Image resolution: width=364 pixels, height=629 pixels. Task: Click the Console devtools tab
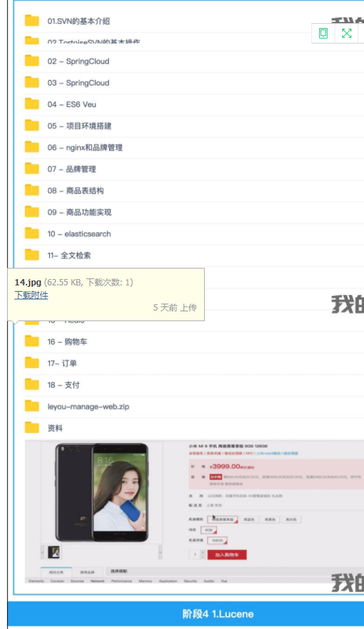coord(57,581)
